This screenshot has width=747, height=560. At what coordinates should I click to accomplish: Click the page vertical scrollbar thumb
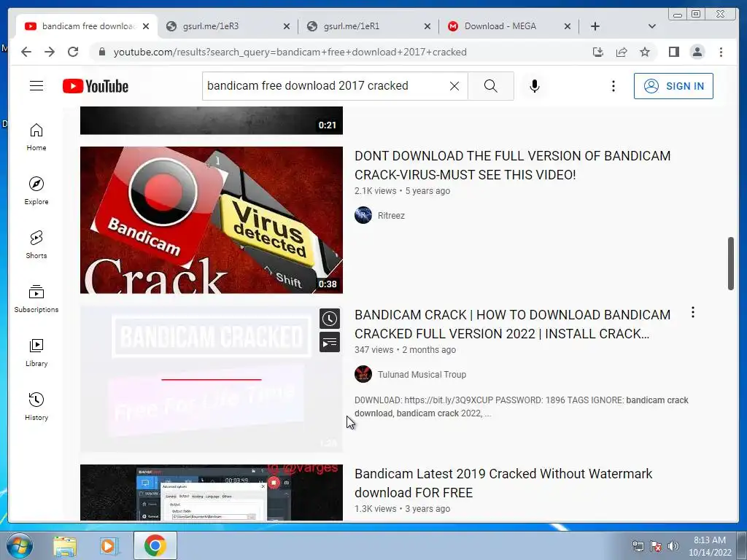point(730,263)
